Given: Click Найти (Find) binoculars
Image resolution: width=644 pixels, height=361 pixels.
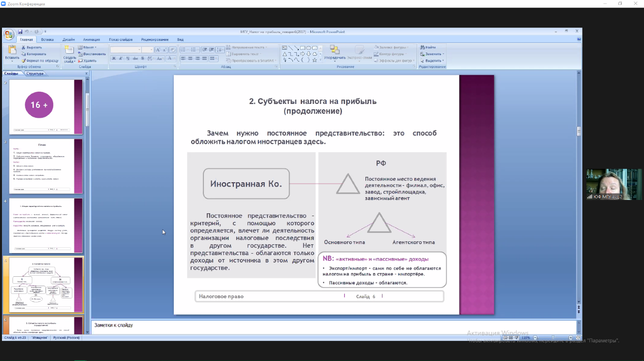Looking at the screenshot, I should (x=428, y=47).
